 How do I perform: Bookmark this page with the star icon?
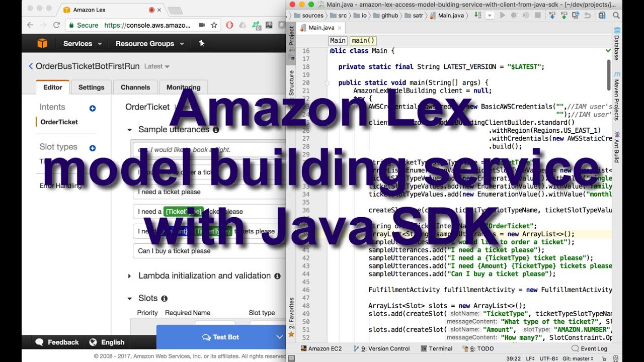point(214,25)
